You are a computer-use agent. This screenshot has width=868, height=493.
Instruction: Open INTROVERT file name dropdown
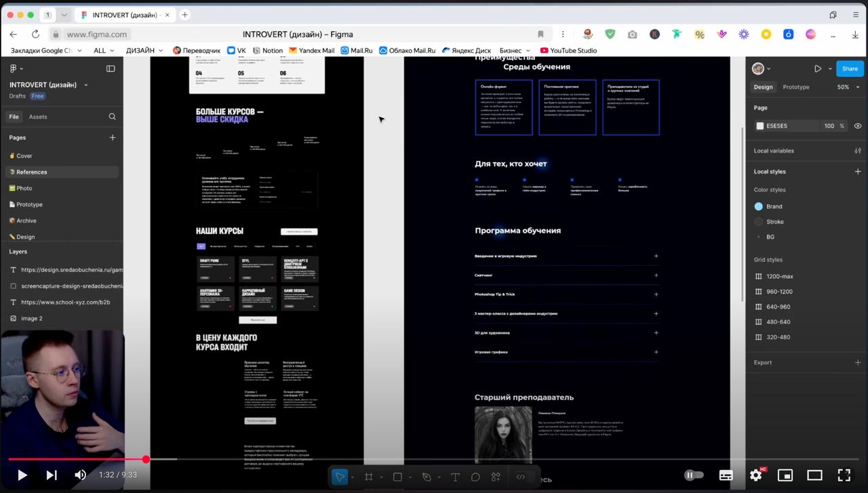[85, 85]
